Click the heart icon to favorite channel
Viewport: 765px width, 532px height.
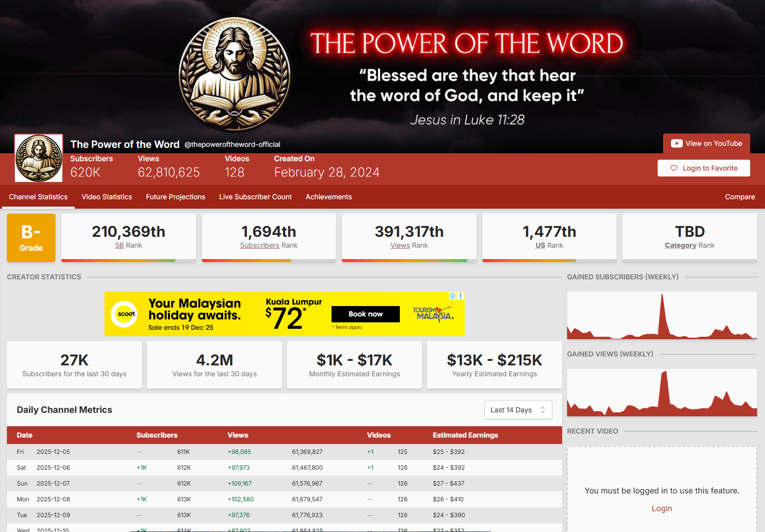(673, 168)
